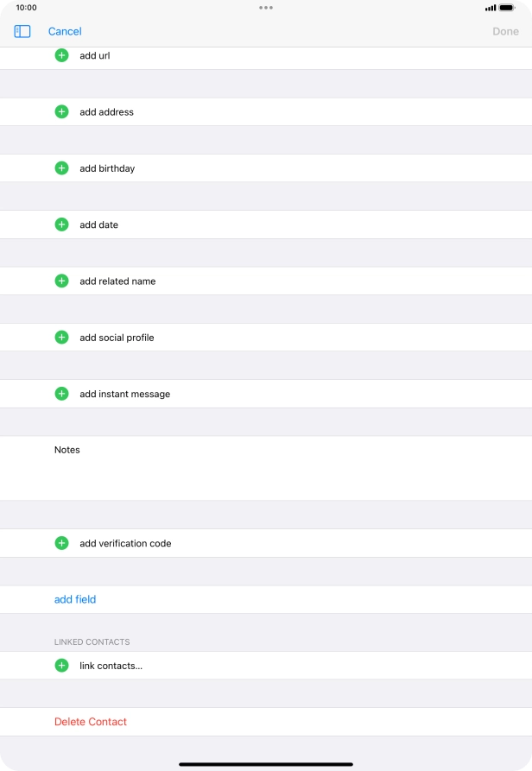
Task: Tap the green plus beside add birthday
Action: click(x=61, y=168)
